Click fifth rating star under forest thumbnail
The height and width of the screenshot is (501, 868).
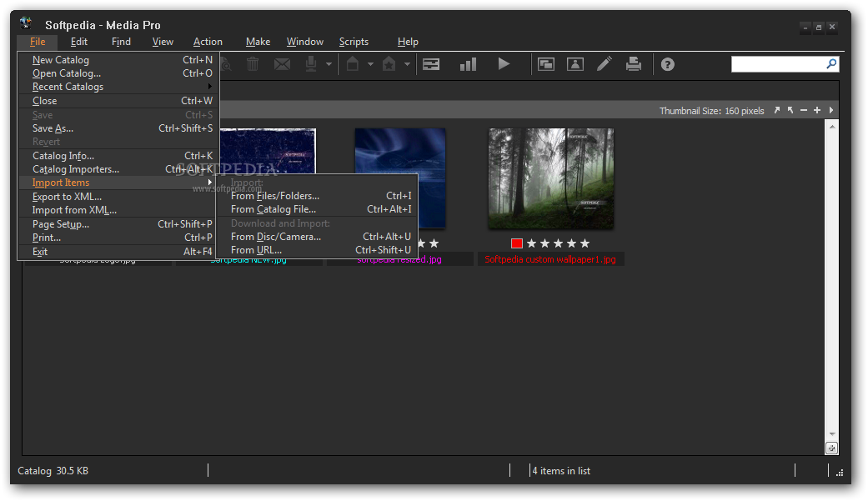pos(585,243)
